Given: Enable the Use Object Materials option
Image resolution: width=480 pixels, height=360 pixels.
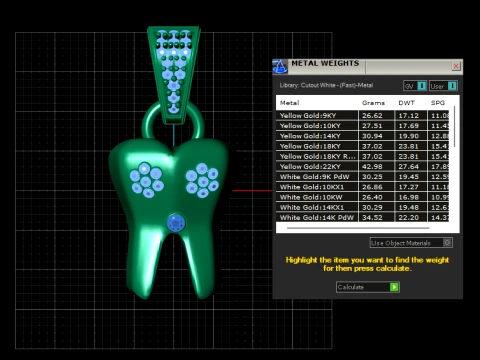Looking at the screenshot, I should (411, 243).
